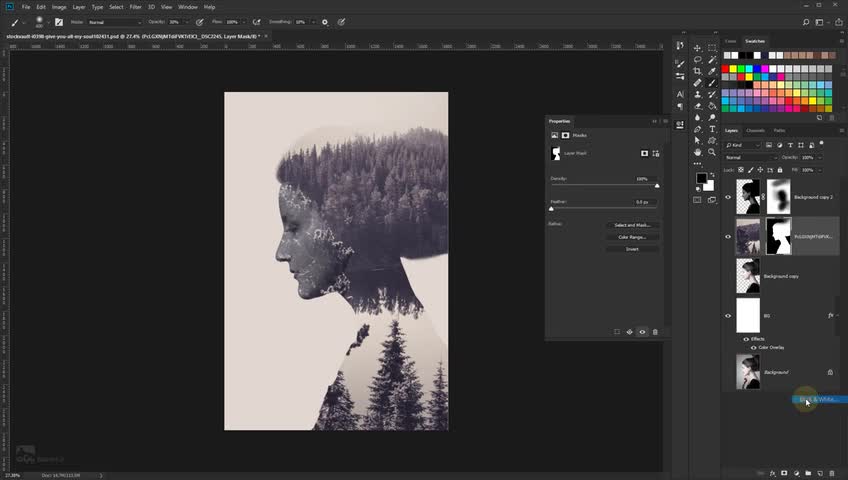Select the Lasso tool
The height and width of the screenshot is (480, 848).
(x=697, y=59)
